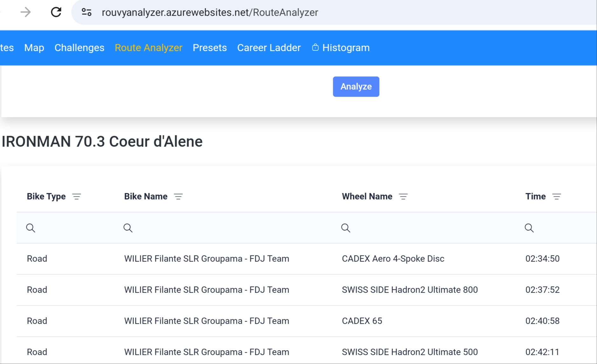The height and width of the screenshot is (364, 597).
Task: Open Bike Name column filter icon
Action: tap(178, 197)
